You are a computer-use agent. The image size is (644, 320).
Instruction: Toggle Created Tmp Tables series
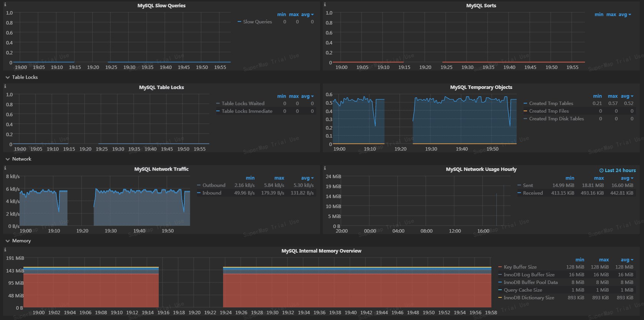[551, 103]
